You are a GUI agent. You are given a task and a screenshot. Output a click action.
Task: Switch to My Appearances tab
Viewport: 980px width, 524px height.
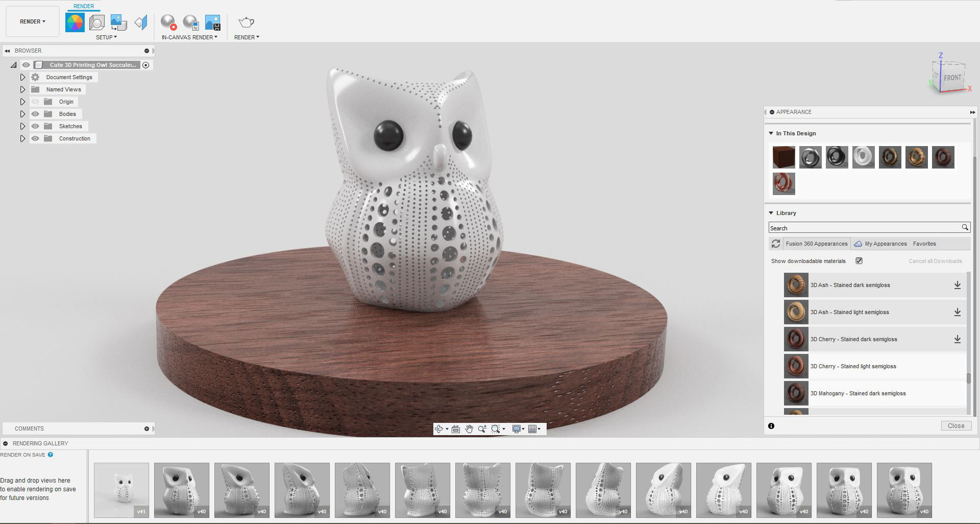(880, 244)
